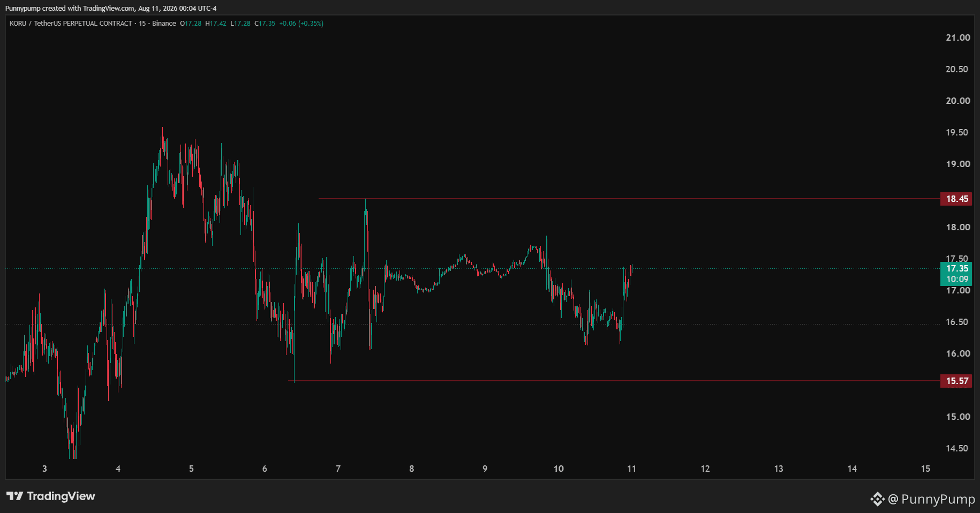Click the red 15.57 price tag

point(956,381)
